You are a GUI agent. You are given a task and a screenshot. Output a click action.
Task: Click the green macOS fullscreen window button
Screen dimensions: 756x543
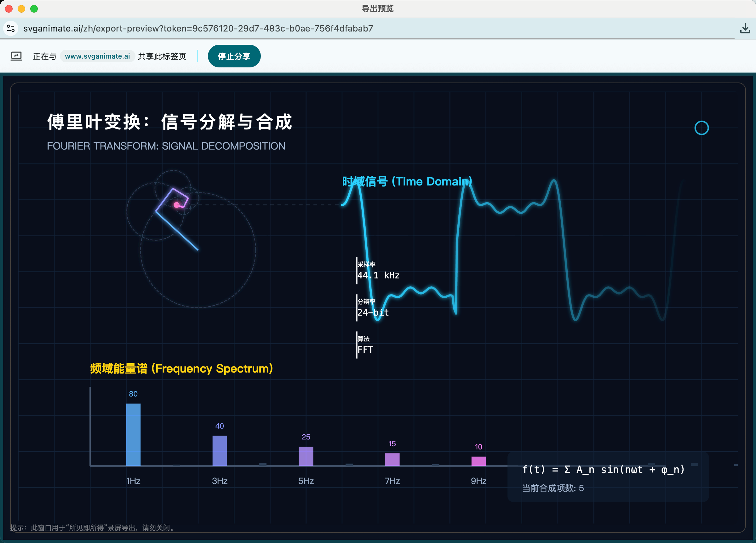(34, 9)
